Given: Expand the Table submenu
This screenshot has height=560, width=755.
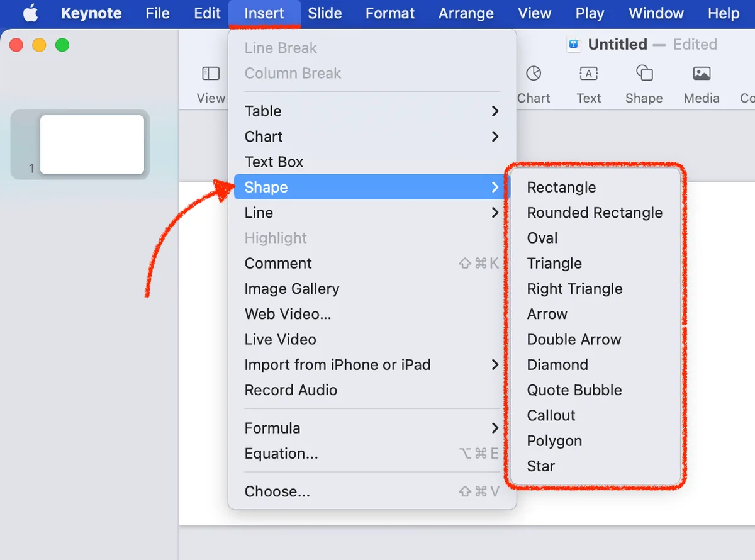Looking at the screenshot, I should [x=372, y=111].
